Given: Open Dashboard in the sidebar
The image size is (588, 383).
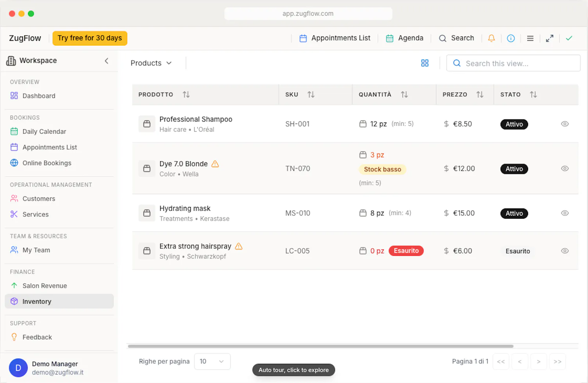Looking at the screenshot, I should click(x=59, y=96).
